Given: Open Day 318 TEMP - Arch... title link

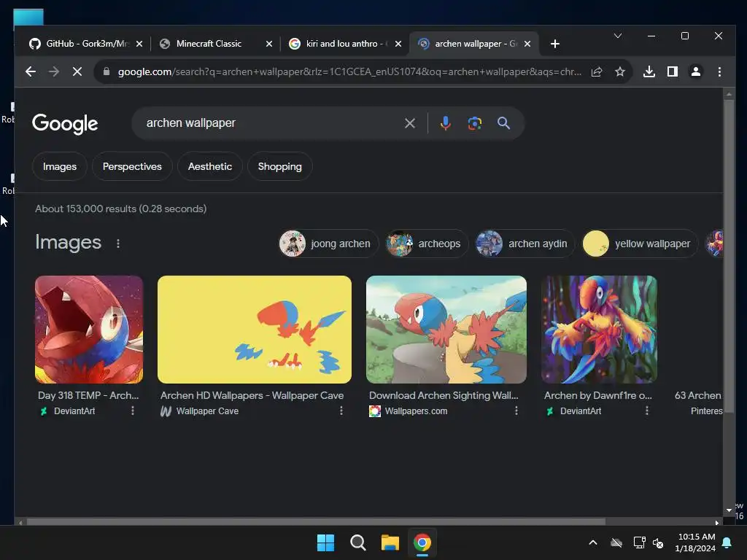Looking at the screenshot, I should click(88, 395).
